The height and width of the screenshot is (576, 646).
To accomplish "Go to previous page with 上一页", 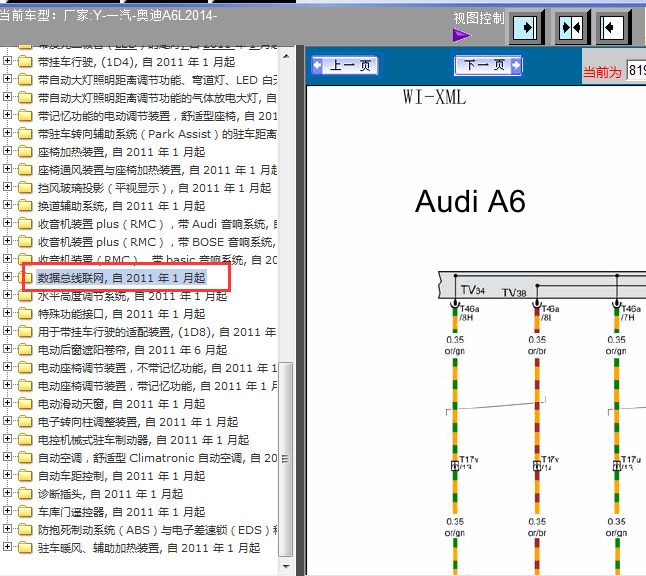I will [346, 65].
